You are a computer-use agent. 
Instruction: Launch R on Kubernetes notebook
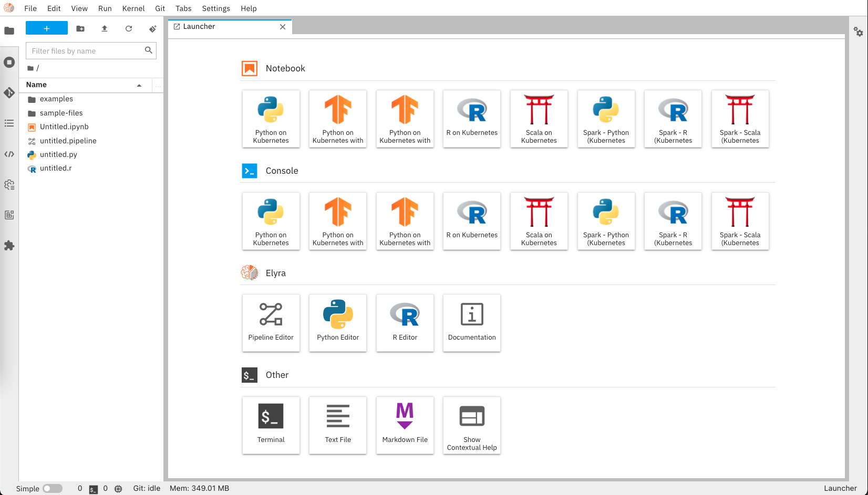(x=472, y=119)
